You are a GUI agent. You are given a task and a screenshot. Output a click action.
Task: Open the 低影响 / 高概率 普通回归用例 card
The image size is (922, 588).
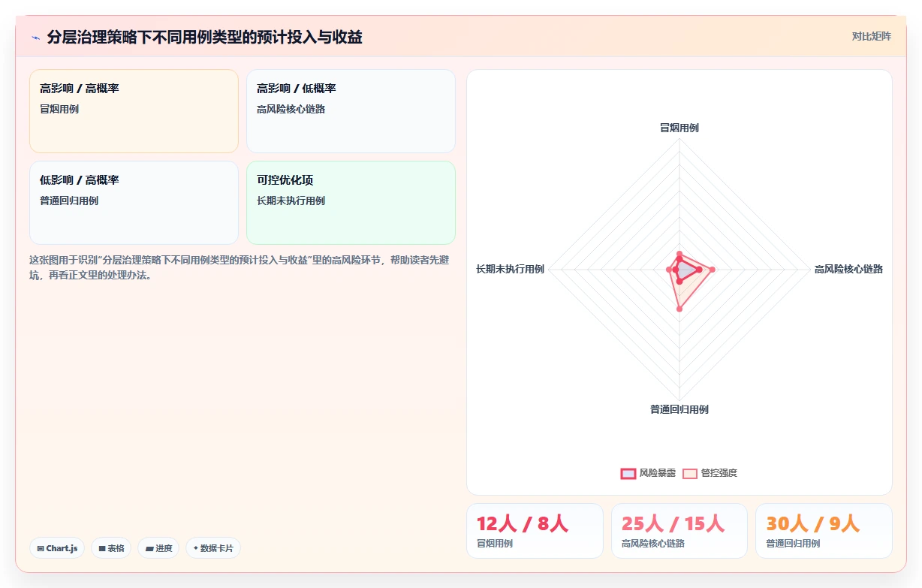tap(134, 203)
